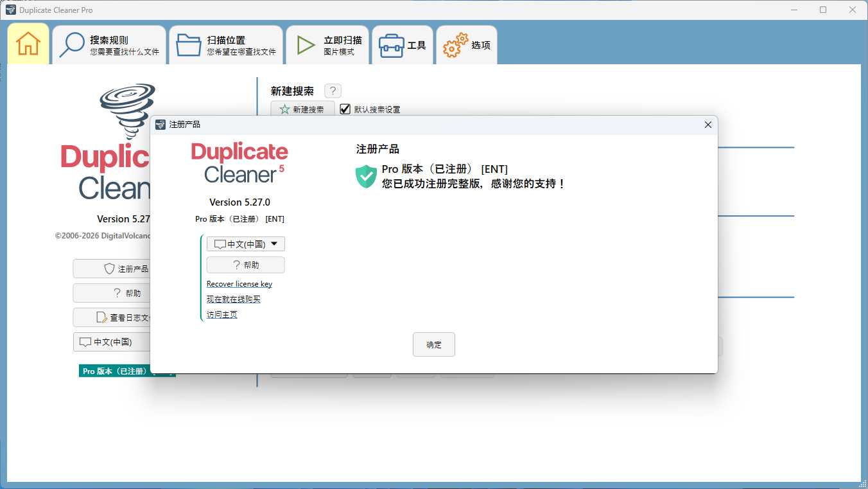Click the 帮助 button in the main window

[112, 293]
